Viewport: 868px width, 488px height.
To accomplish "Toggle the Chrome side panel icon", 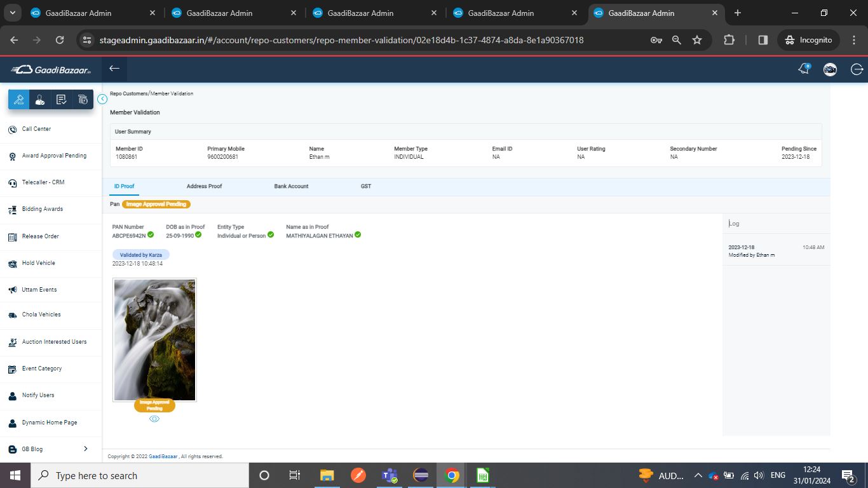I will pos(763,40).
